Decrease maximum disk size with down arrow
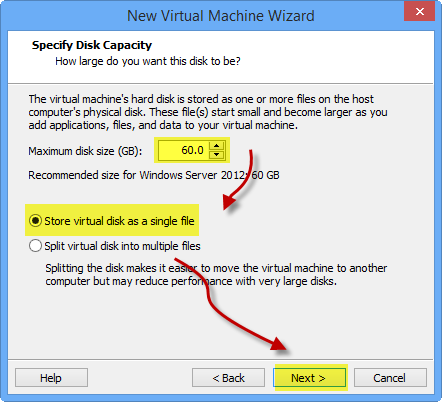The width and height of the screenshot is (442, 402). (x=217, y=154)
